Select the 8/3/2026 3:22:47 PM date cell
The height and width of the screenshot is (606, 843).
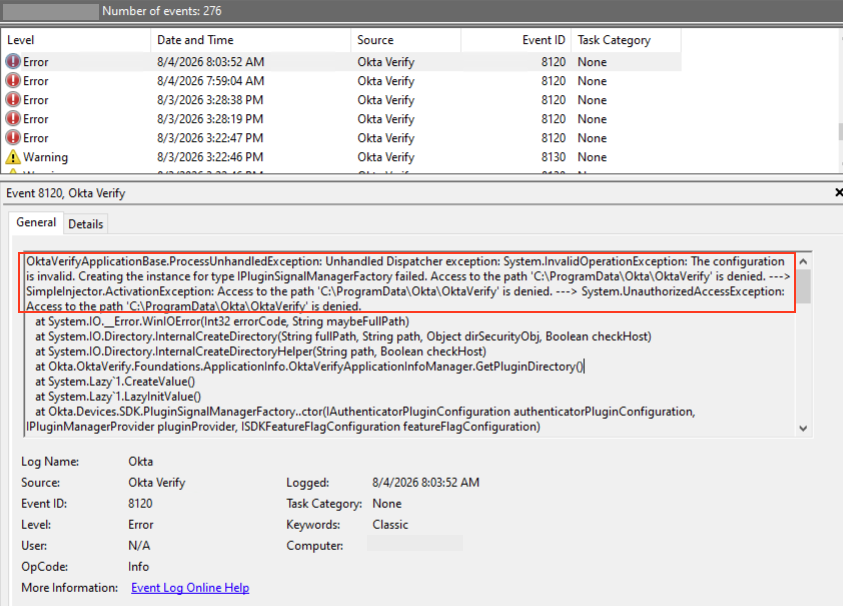tap(210, 138)
